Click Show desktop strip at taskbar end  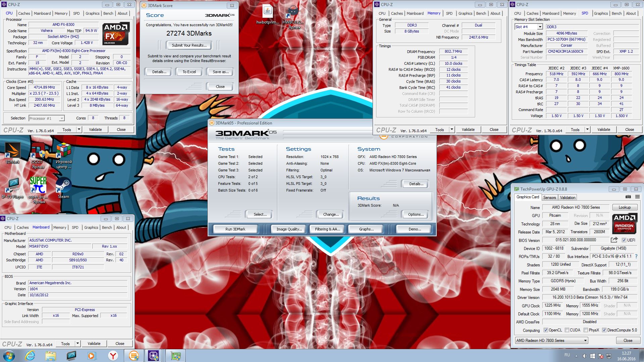[641, 355]
